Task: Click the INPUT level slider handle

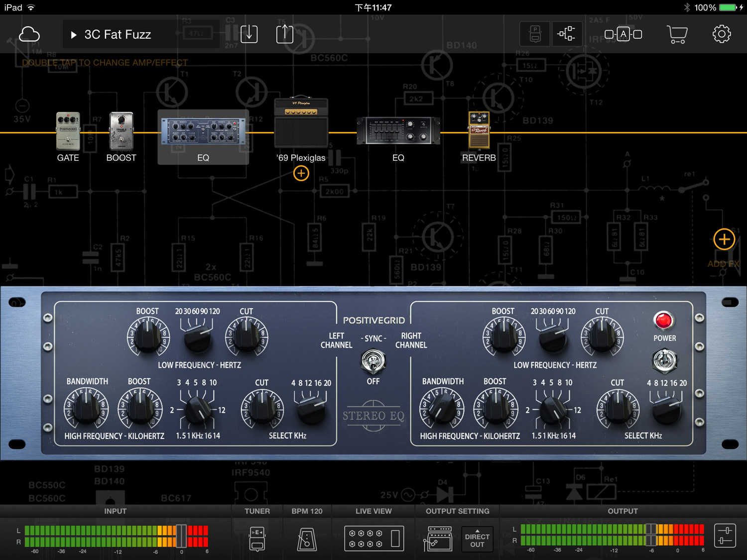Action: [x=181, y=536]
